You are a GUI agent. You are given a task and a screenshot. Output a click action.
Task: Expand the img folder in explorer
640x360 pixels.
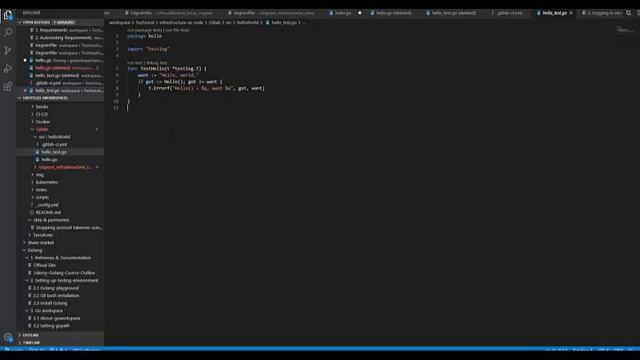click(x=40, y=175)
